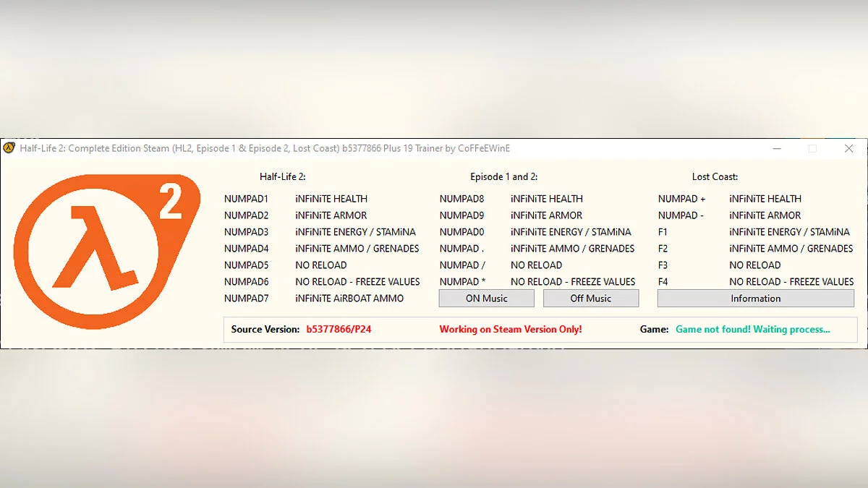Click iNFiNiTE ARMOR next to NUMPAD -
868x488 pixels.
click(x=765, y=215)
